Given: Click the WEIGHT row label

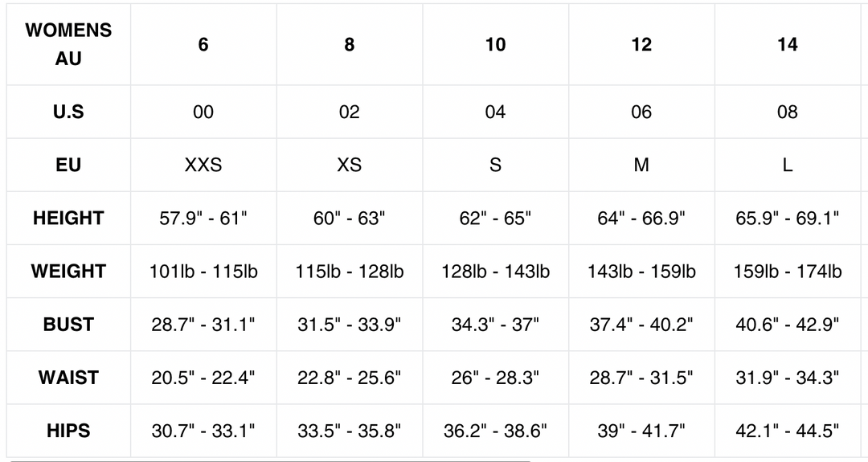Looking at the screenshot, I should [x=68, y=271].
